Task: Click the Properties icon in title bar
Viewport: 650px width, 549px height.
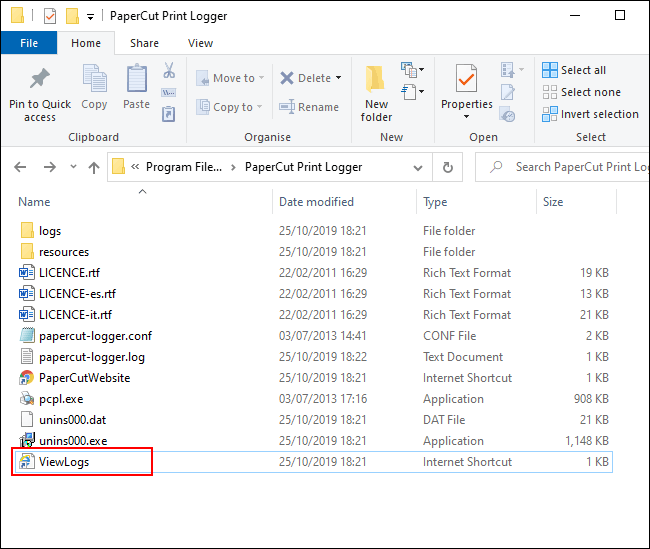Action: coord(50,16)
